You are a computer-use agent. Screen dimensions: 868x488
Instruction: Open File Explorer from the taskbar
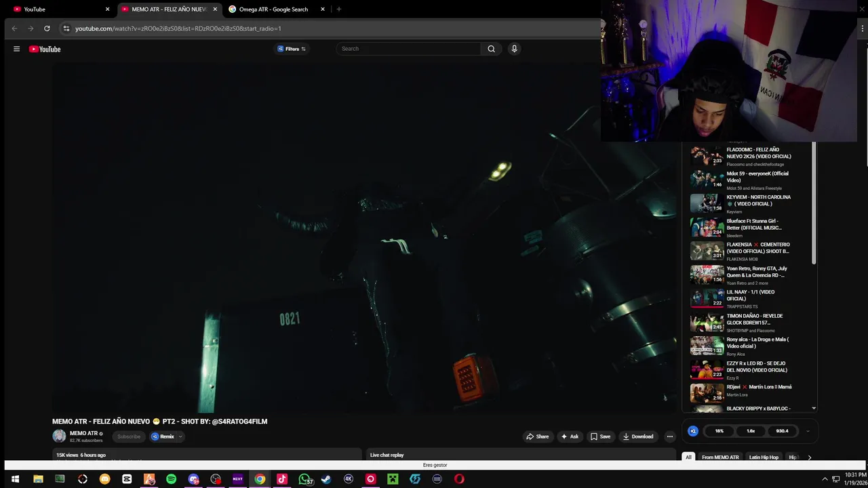tap(38, 479)
